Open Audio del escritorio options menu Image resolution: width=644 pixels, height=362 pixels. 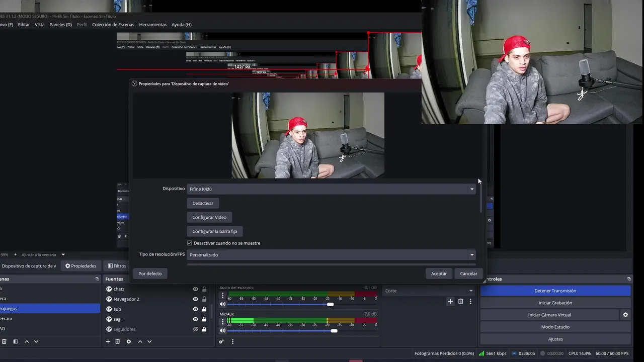point(222,295)
